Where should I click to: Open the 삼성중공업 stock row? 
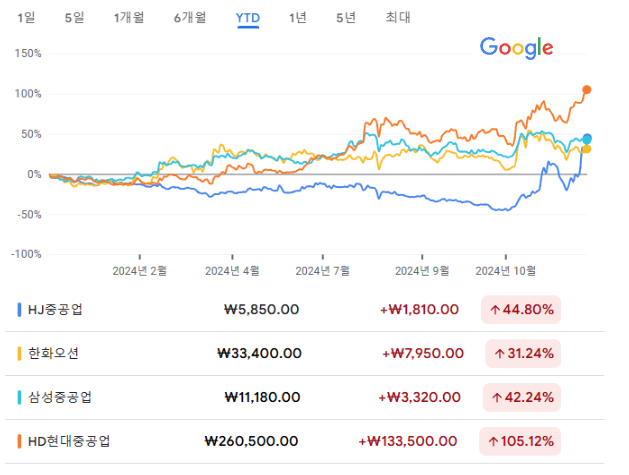(x=304, y=398)
